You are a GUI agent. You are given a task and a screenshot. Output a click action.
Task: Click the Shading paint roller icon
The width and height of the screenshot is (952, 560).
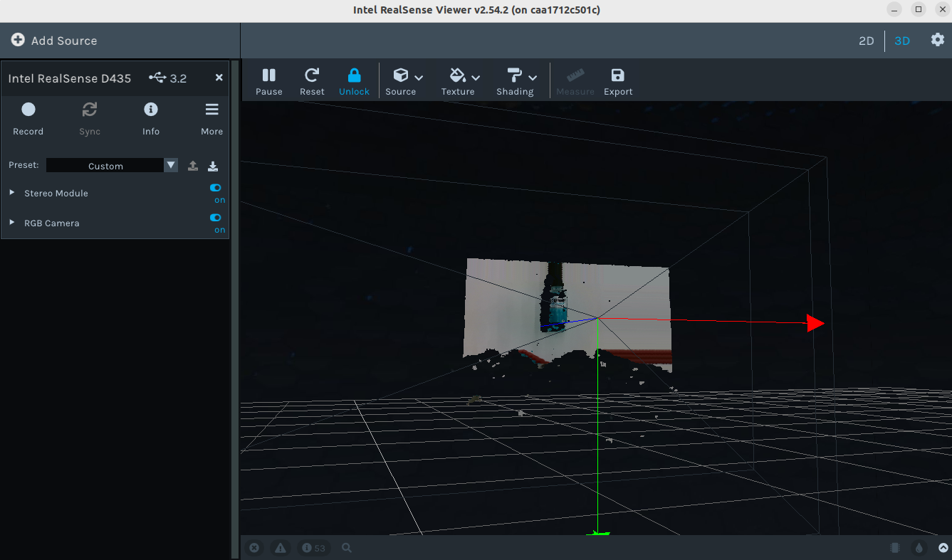514,75
